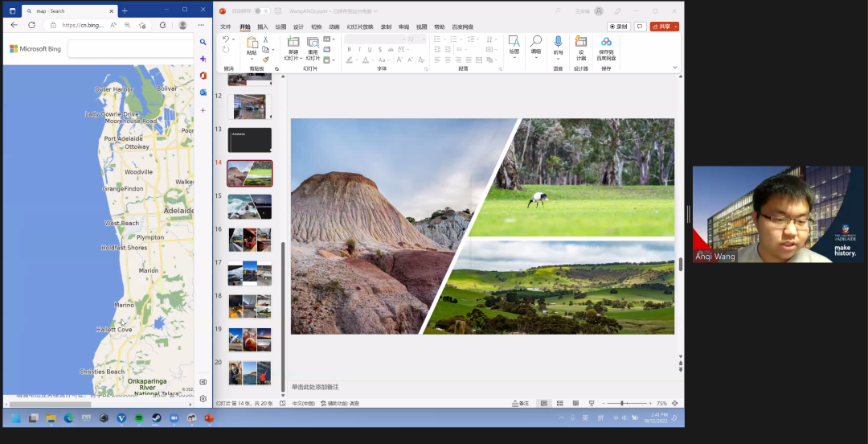This screenshot has height=444, width=868.
Task: Toggle the AutoSave switch
Action: [x=262, y=11]
